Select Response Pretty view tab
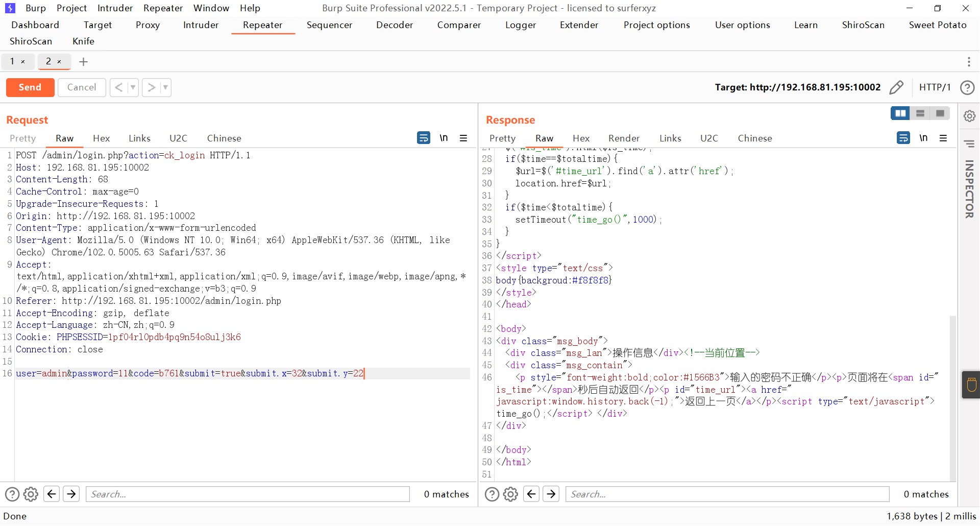The height and width of the screenshot is (526, 980). 502,138
